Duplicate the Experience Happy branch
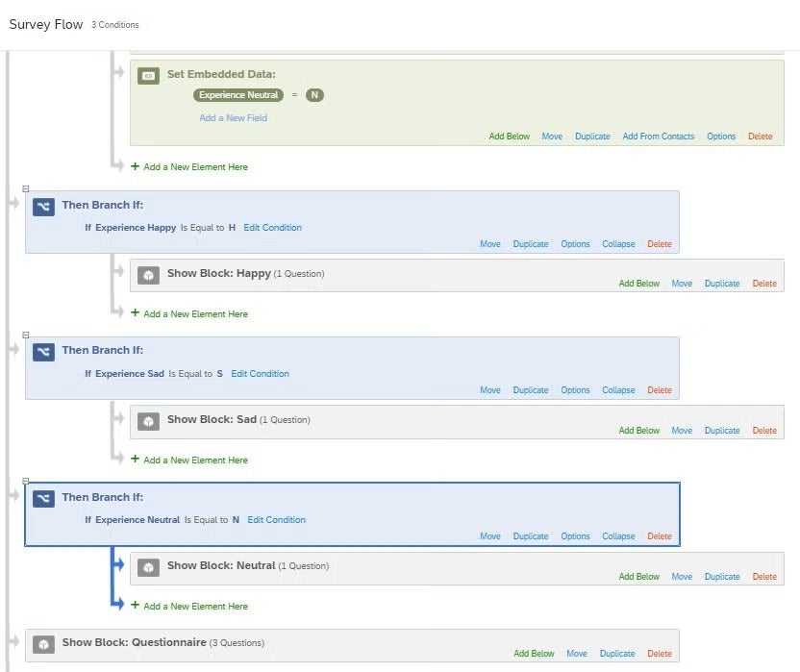Image resolution: width=800 pixels, height=672 pixels. tap(531, 244)
